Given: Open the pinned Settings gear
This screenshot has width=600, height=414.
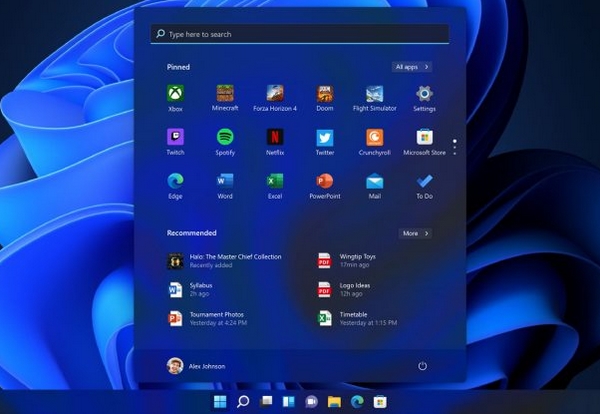Looking at the screenshot, I should 424,98.
